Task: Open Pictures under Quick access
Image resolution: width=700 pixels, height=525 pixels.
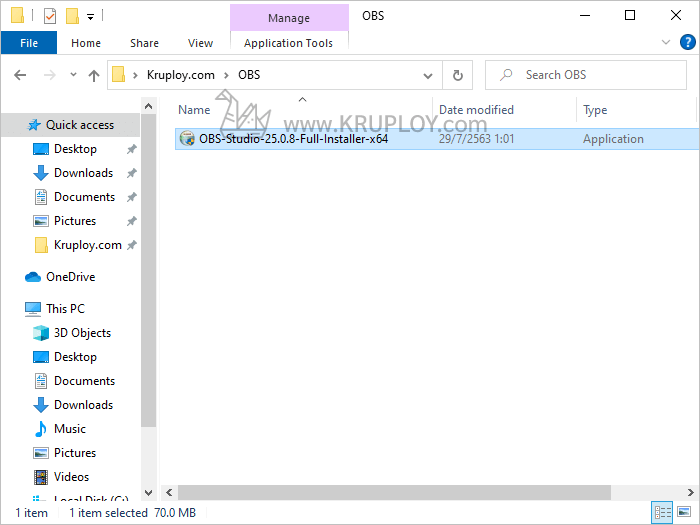Action: (x=75, y=221)
